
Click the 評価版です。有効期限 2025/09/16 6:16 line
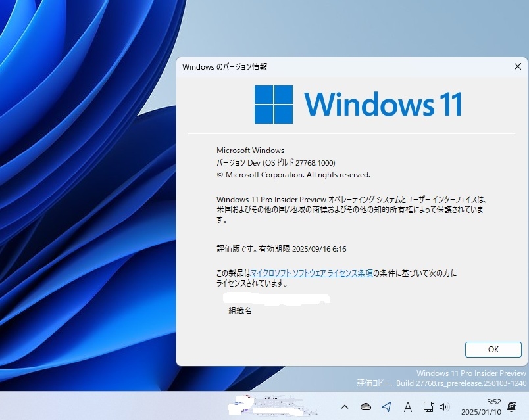pos(282,249)
